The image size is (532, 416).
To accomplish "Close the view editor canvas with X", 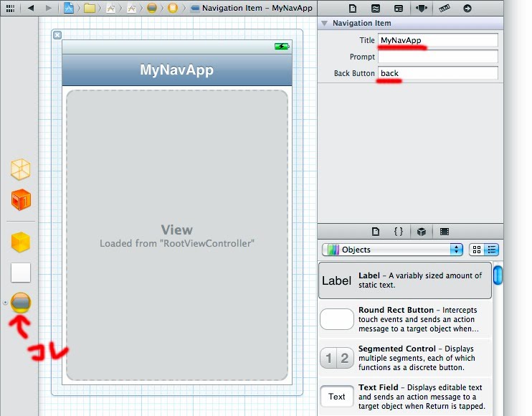I will (x=57, y=35).
